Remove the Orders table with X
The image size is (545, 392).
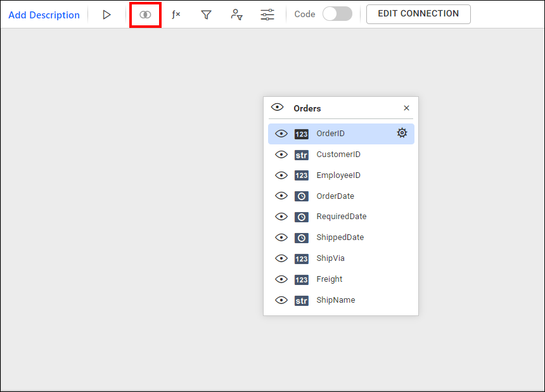point(407,108)
